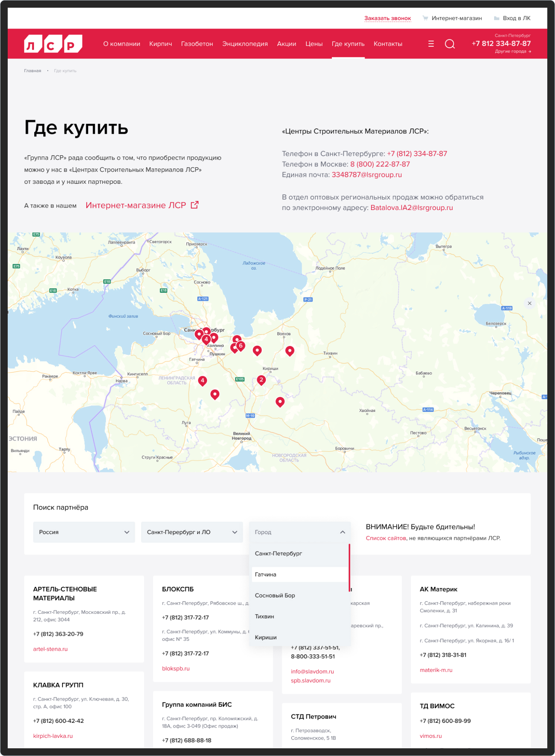Screen dimensions: 555x756
Task: Expand the Россия country dropdown
Action: coord(84,532)
